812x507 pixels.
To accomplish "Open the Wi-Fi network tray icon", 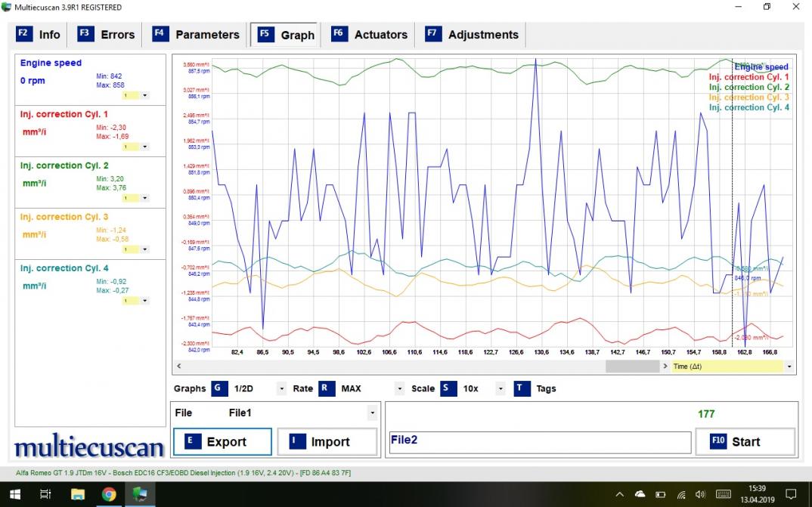I will pyautogui.click(x=681, y=495).
